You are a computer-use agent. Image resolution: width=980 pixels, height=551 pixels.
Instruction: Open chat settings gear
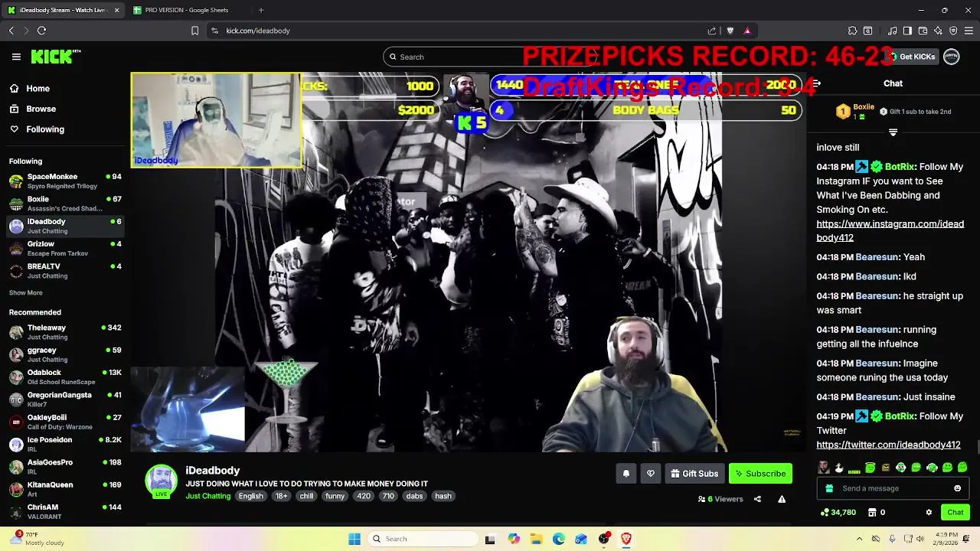(929, 513)
